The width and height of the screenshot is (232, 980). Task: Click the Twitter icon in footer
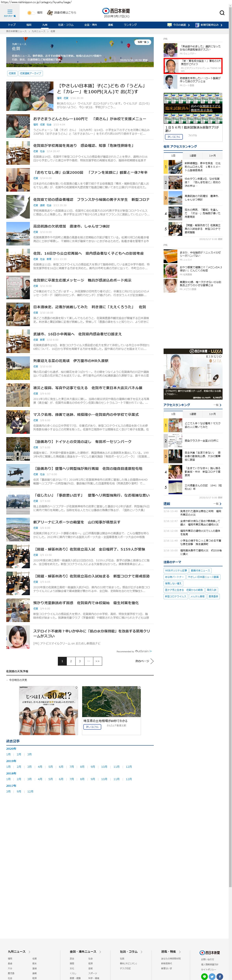point(212,976)
